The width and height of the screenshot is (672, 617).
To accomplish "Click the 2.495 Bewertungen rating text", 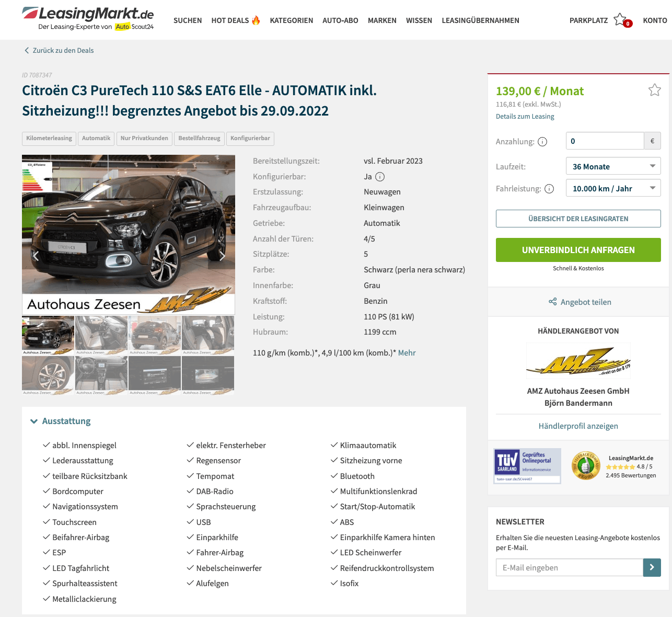I will click(x=631, y=475).
